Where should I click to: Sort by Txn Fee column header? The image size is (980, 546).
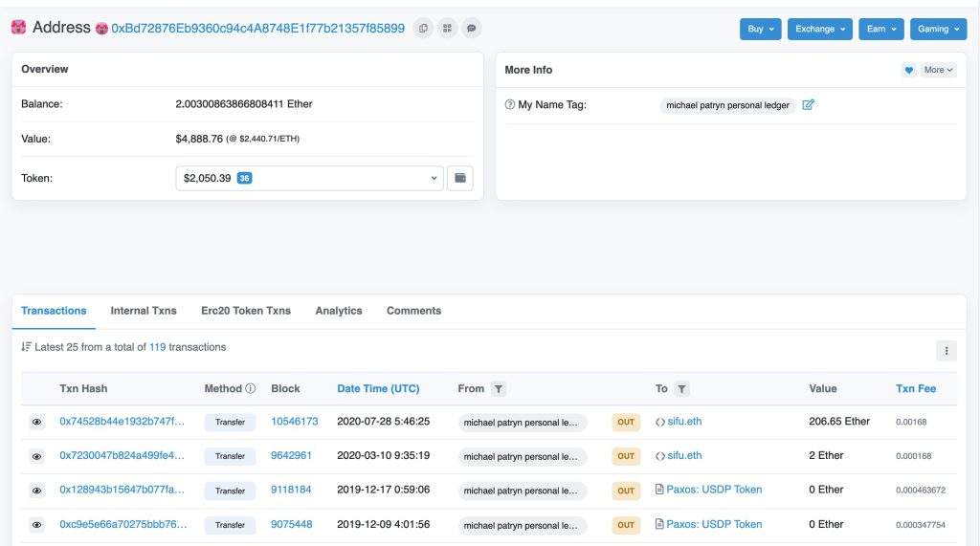point(916,388)
